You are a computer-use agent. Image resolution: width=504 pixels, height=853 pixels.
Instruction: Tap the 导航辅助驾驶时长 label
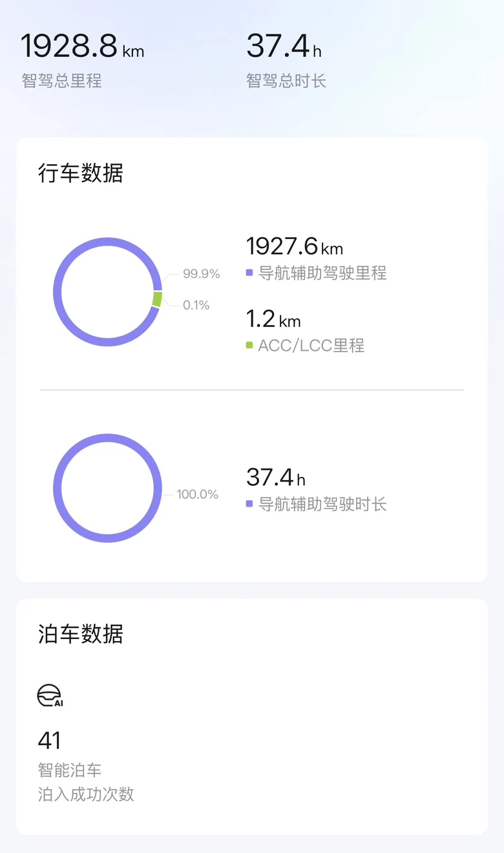pos(322,503)
